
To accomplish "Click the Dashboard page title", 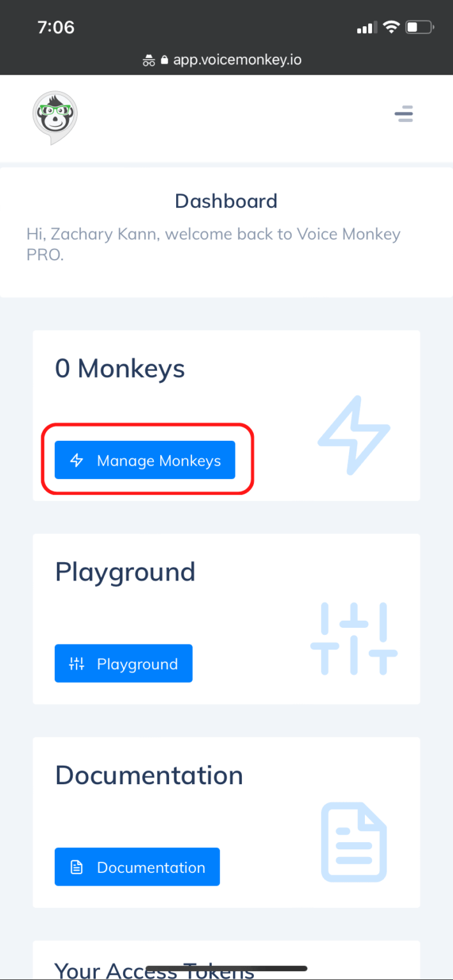I will tap(226, 201).
